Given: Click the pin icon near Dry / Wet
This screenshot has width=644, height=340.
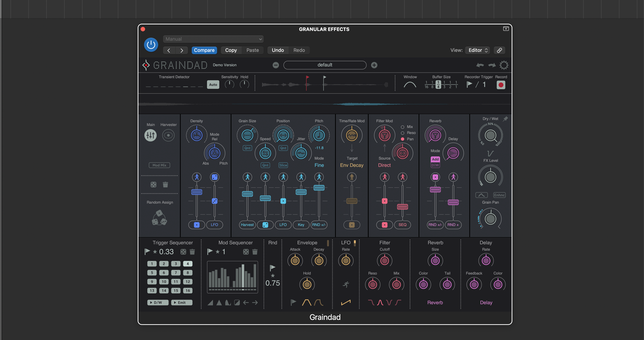Looking at the screenshot, I should click(x=505, y=119).
